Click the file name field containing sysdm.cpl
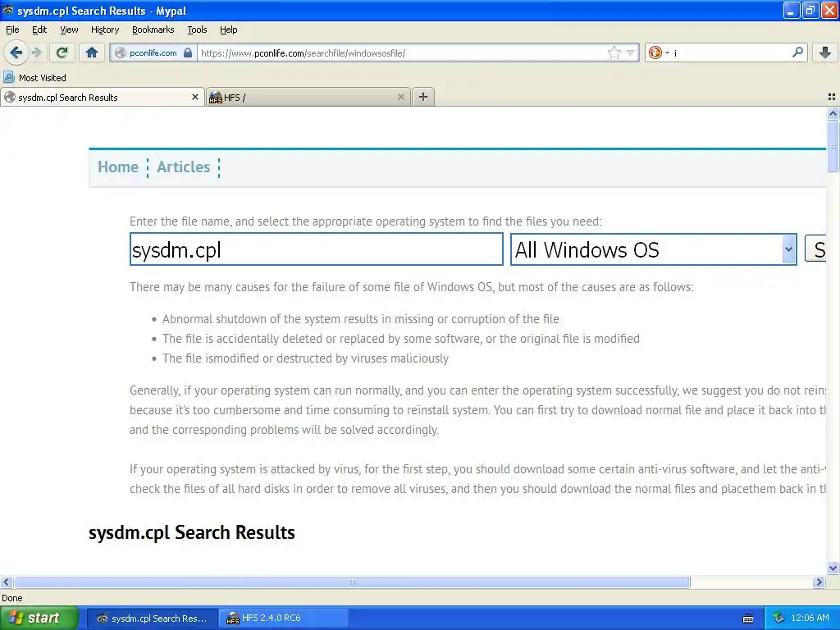The height and width of the screenshot is (630, 840). pos(316,249)
